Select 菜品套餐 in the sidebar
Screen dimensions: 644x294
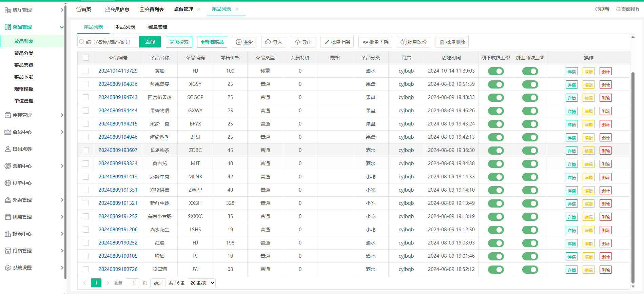24,65
